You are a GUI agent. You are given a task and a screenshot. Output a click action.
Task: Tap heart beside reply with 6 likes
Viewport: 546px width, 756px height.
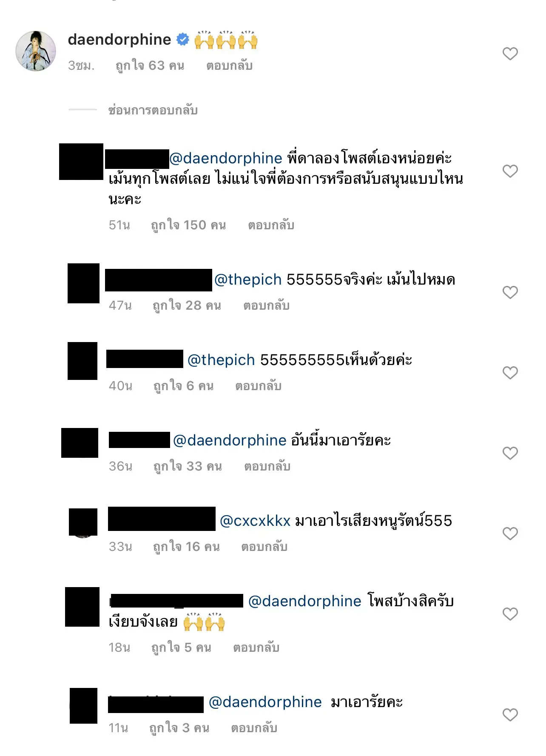tap(510, 373)
